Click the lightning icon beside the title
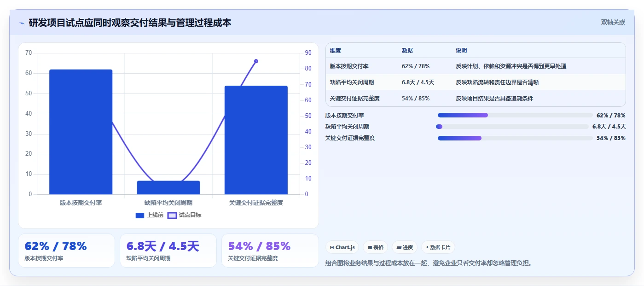644x286 pixels. pos(22,23)
